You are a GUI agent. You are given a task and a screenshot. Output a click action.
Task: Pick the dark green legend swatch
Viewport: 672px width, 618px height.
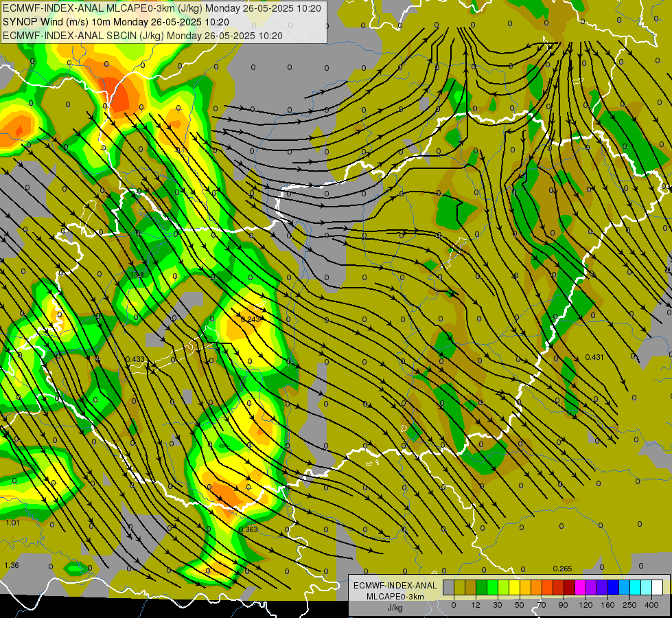click(x=482, y=587)
